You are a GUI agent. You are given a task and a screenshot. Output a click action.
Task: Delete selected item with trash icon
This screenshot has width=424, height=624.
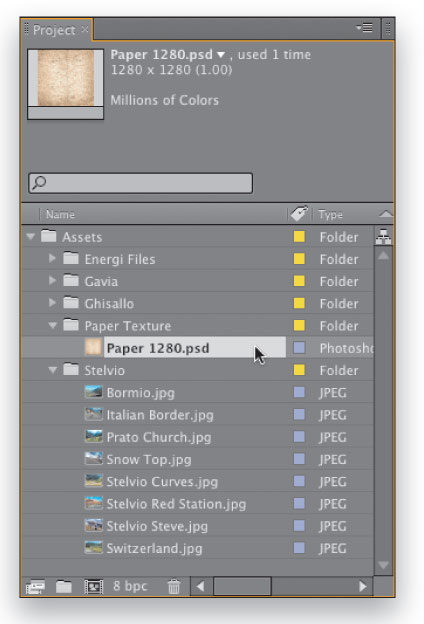[174, 587]
